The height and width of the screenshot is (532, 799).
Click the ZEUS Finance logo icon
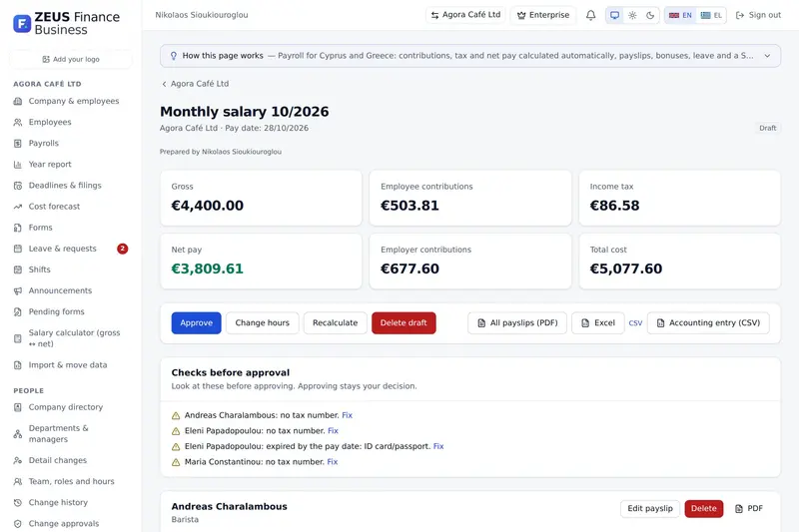click(x=22, y=23)
